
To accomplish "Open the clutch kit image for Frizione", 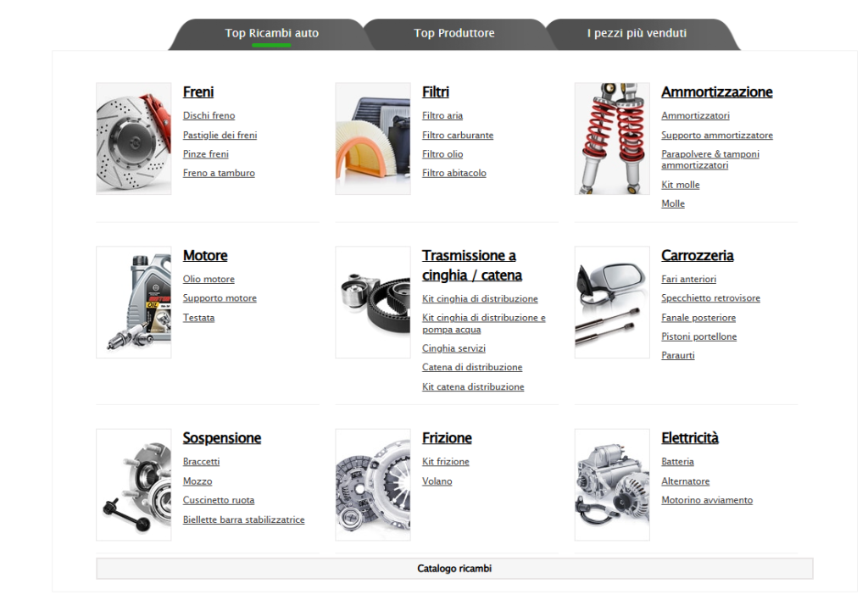I will (x=373, y=485).
